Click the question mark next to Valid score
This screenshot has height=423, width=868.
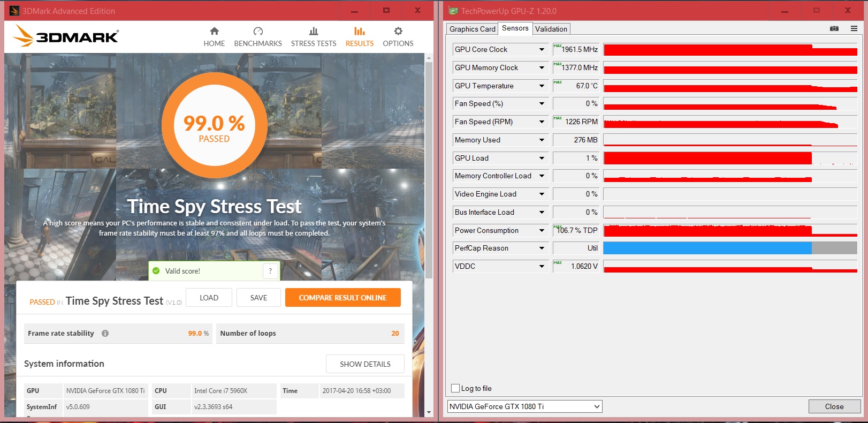click(270, 271)
